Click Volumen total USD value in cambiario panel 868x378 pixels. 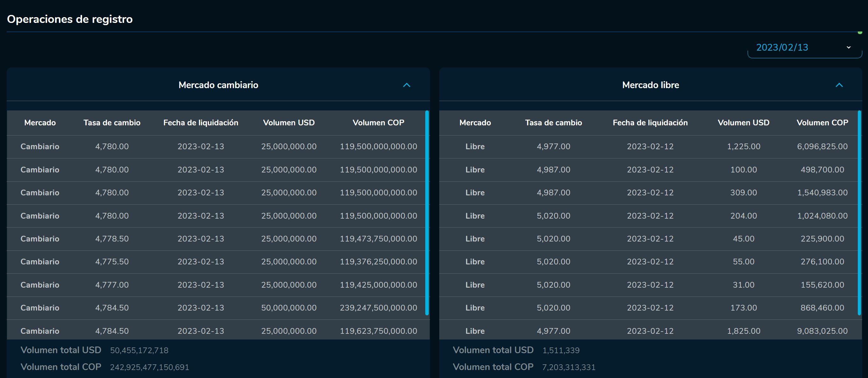(139, 350)
